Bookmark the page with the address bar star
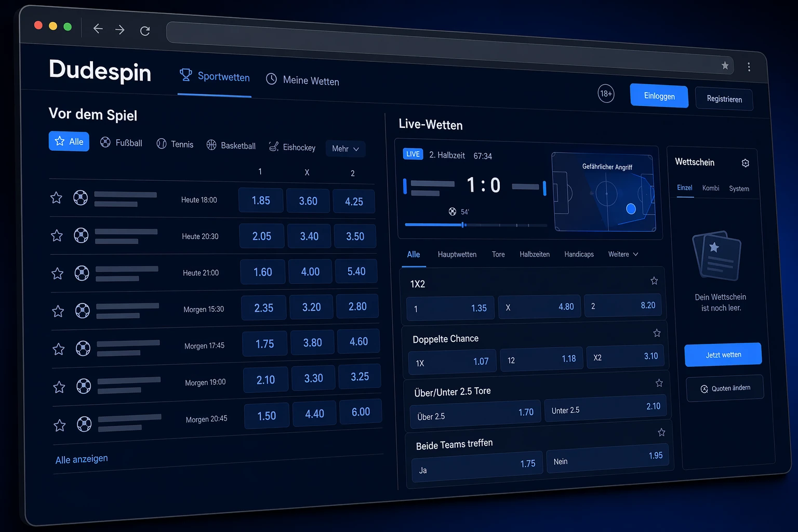Screen dimensions: 798x532 725,65
